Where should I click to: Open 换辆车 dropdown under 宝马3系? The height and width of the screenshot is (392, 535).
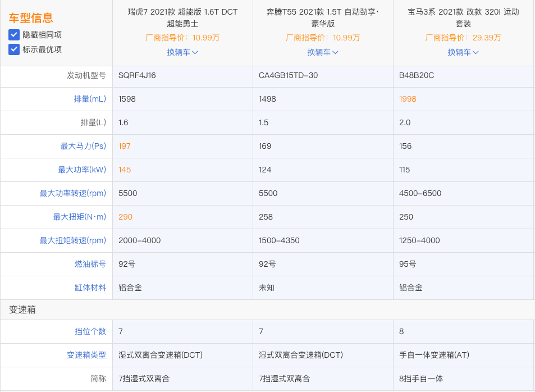click(463, 52)
